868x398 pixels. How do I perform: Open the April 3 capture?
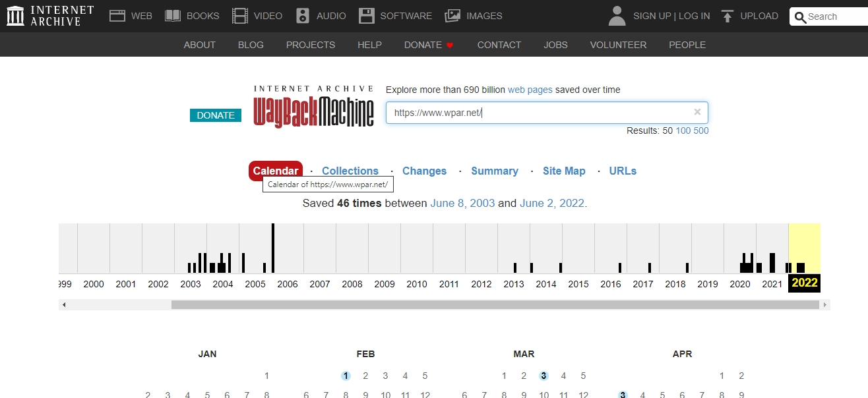click(623, 395)
